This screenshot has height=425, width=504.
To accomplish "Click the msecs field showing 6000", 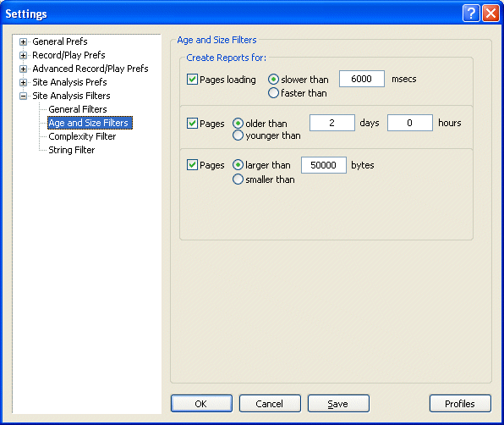I will point(362,79).
